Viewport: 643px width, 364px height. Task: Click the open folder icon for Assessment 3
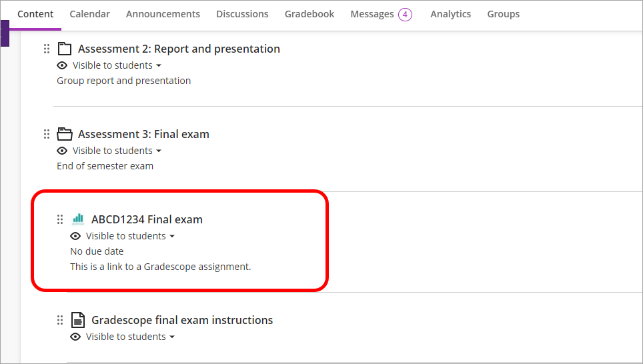pos(65,134)
